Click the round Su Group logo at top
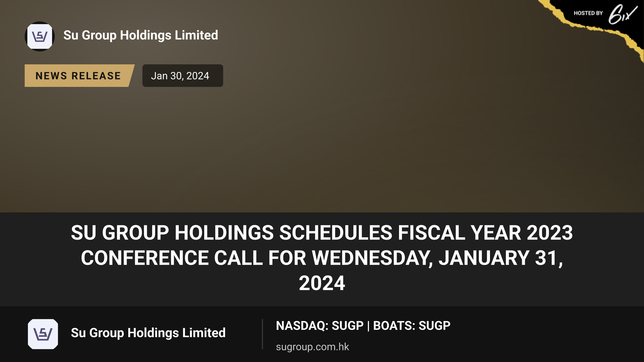This screenshot has width=644, height=362. (x=40, y=36)
